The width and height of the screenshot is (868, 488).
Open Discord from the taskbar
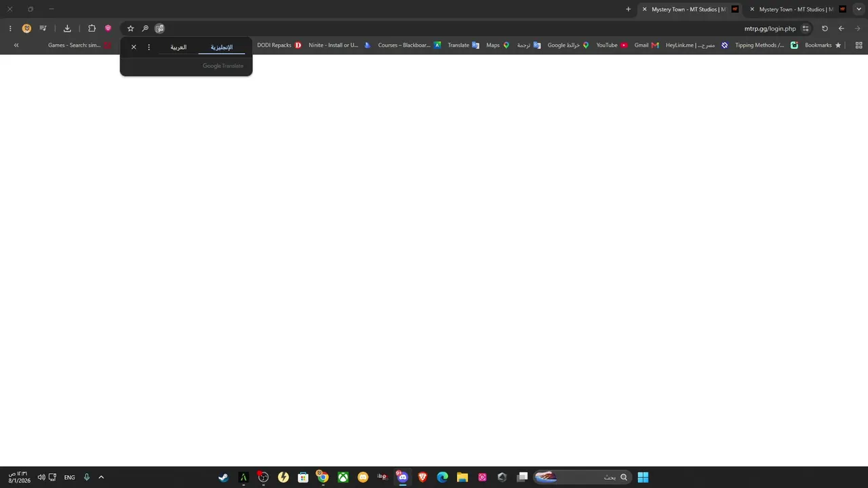tap(403, 477)
